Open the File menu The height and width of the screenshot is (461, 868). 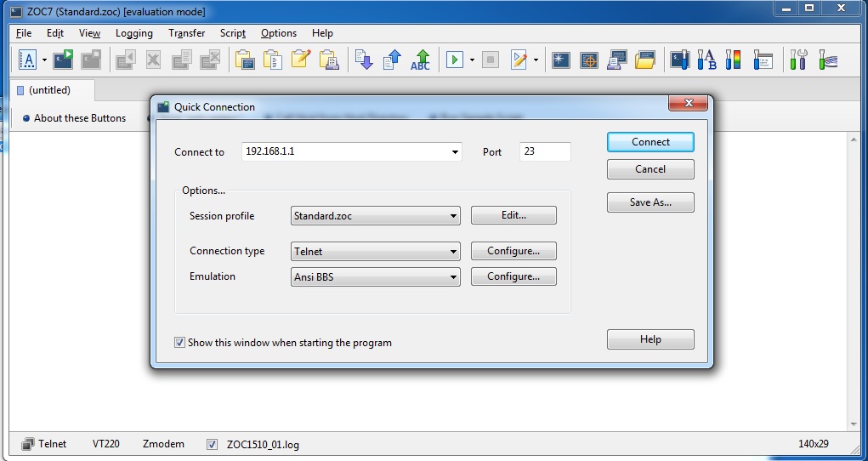[24, 33]
